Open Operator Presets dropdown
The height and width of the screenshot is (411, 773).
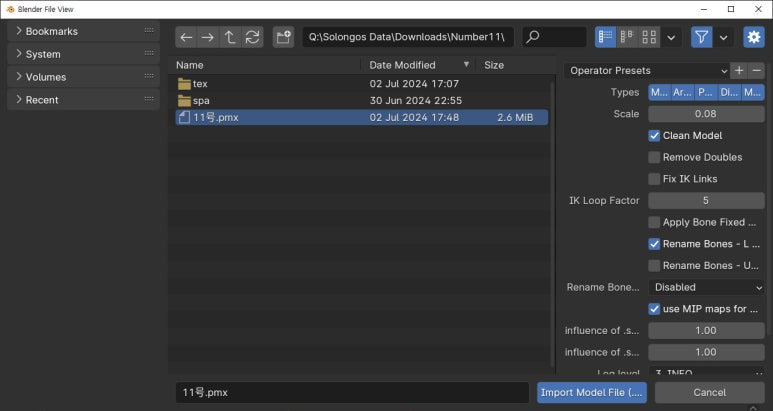pos(647,70)
